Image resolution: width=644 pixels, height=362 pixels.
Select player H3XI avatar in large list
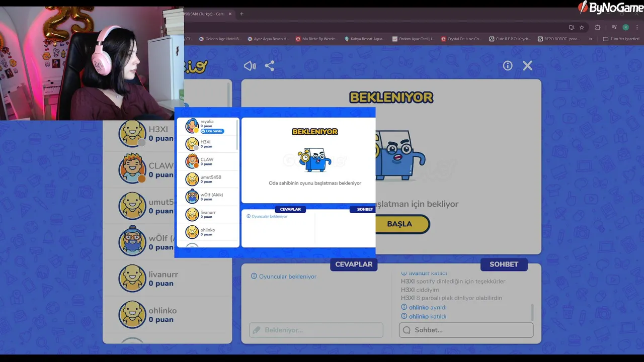(132, 133)
